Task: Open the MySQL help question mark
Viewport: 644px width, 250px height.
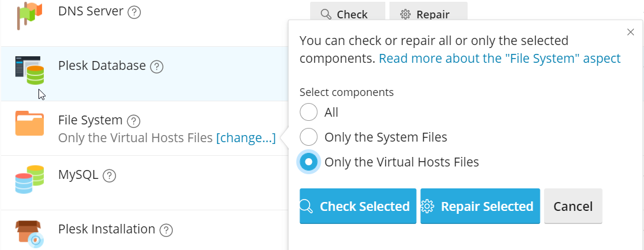Action: (109, 176)
